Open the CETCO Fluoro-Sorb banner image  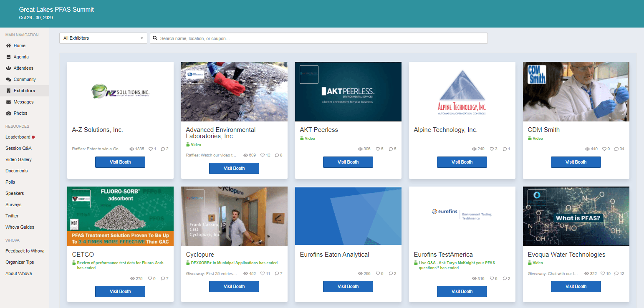pyautogui.click(x=120, y=216)
